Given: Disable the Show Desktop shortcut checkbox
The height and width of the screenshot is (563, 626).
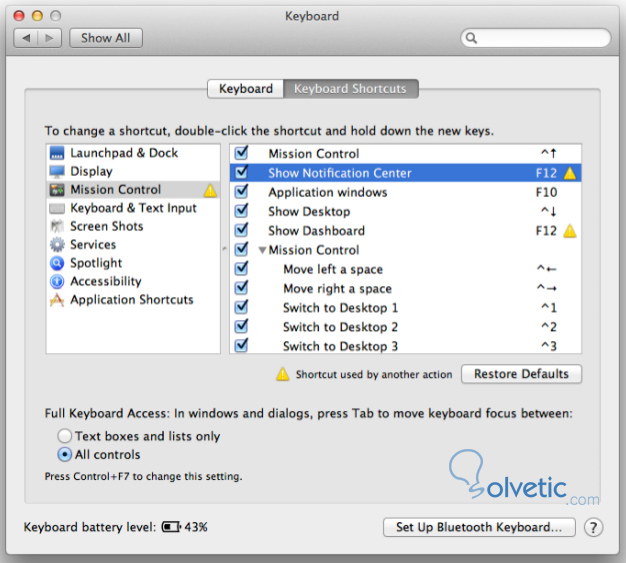Looking at the screenshot, I should [x=241, y=211].
